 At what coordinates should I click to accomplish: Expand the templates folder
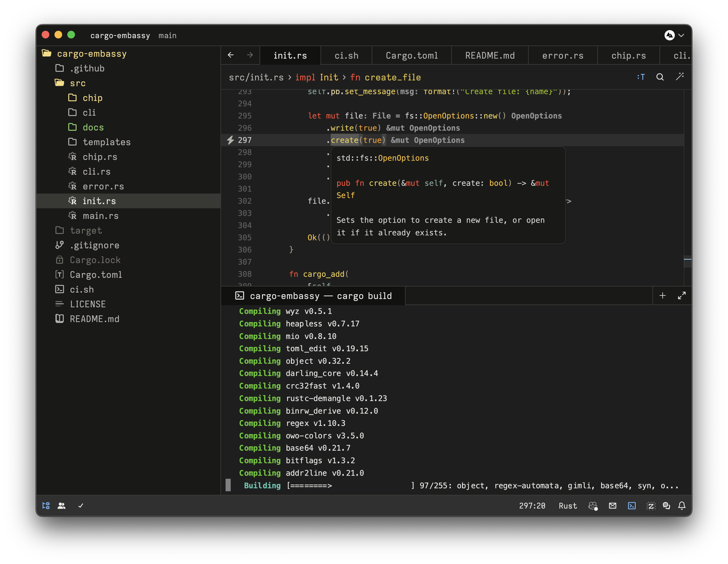tap(106, 142)
